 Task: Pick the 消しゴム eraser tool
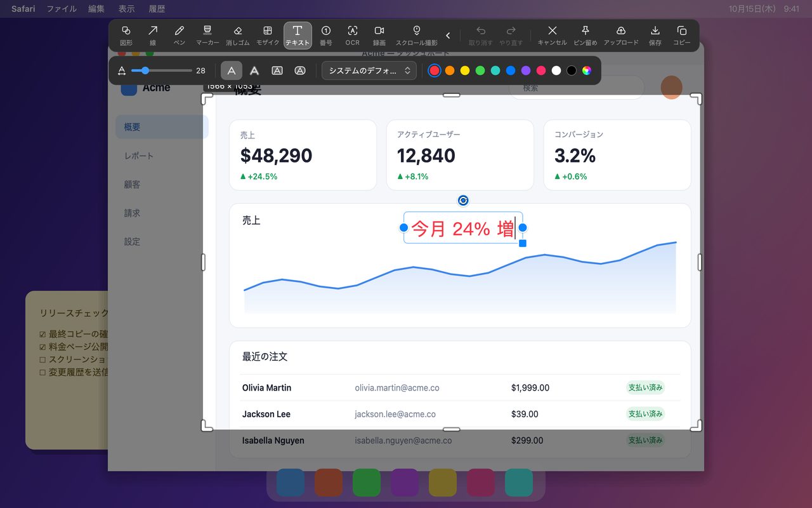pos(238,36)
